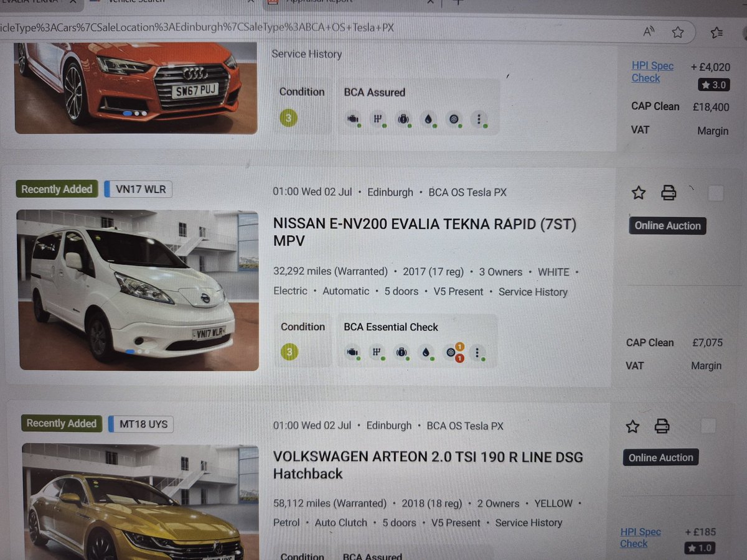Click the CAP Clean £18,400 value
This screenshot has width=747, height=560.
711,107
